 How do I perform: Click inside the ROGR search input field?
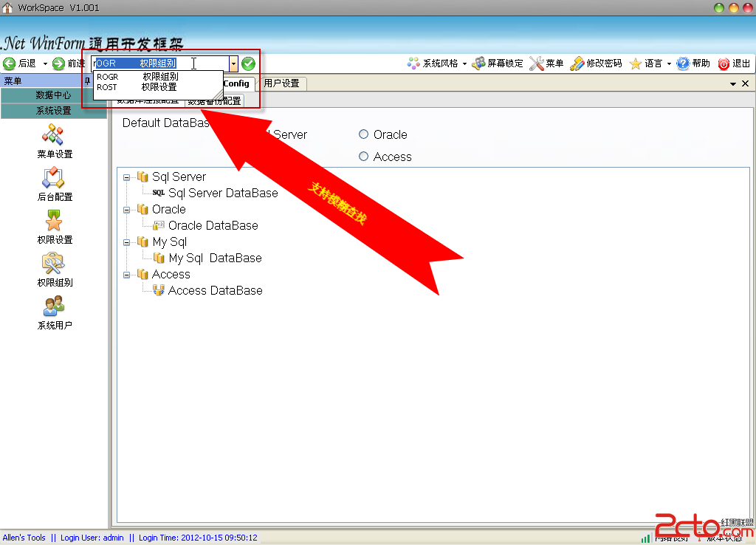(160, 64)
